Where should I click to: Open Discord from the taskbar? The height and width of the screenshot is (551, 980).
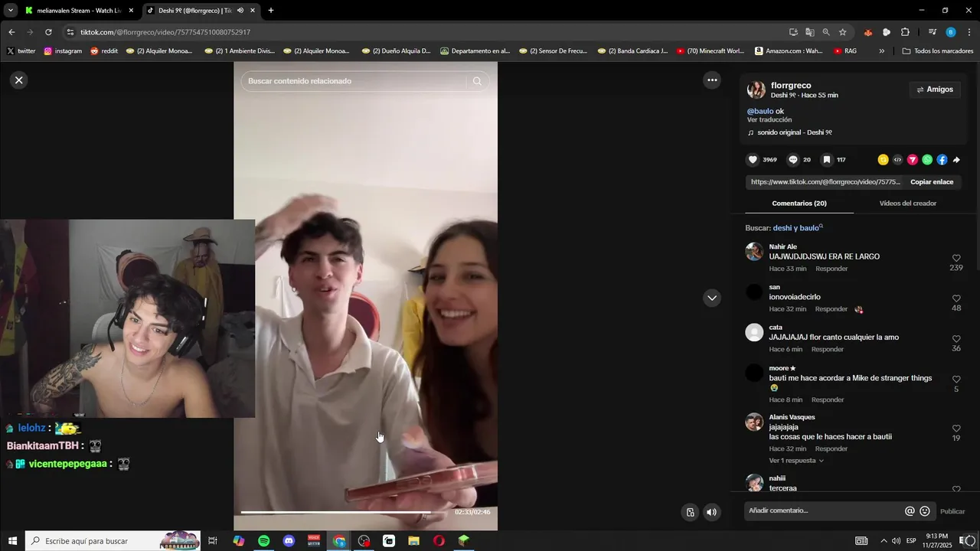point(289,541)
